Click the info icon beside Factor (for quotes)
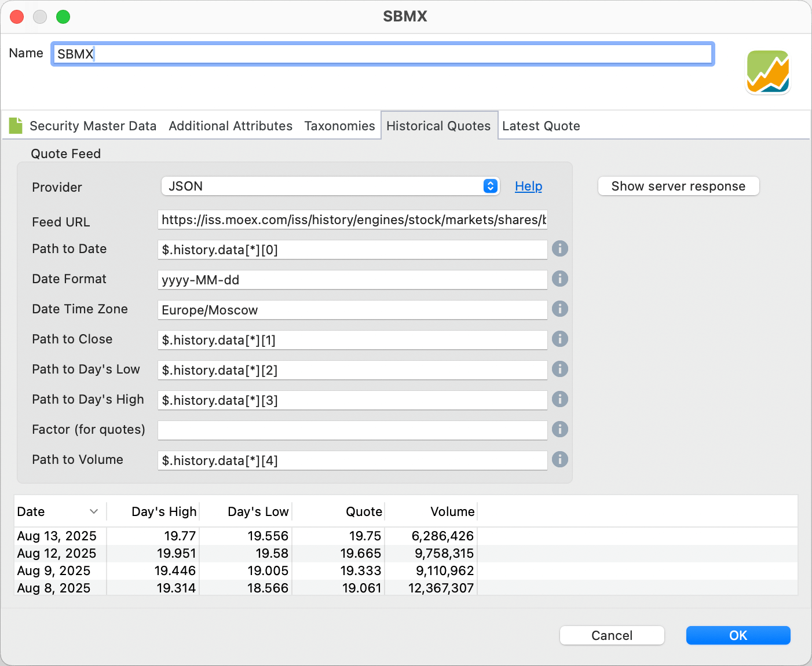The width and height of the screenshot is (812, 666). [559, 430]
